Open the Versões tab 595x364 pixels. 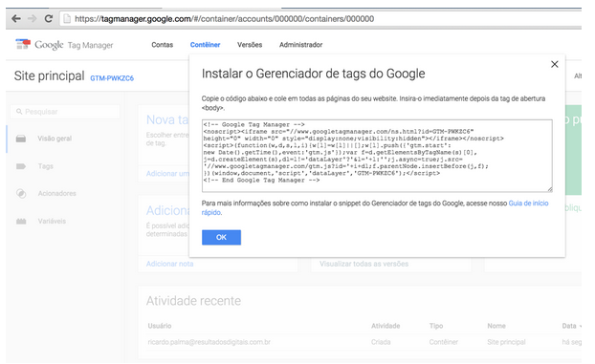coord(250,45)
